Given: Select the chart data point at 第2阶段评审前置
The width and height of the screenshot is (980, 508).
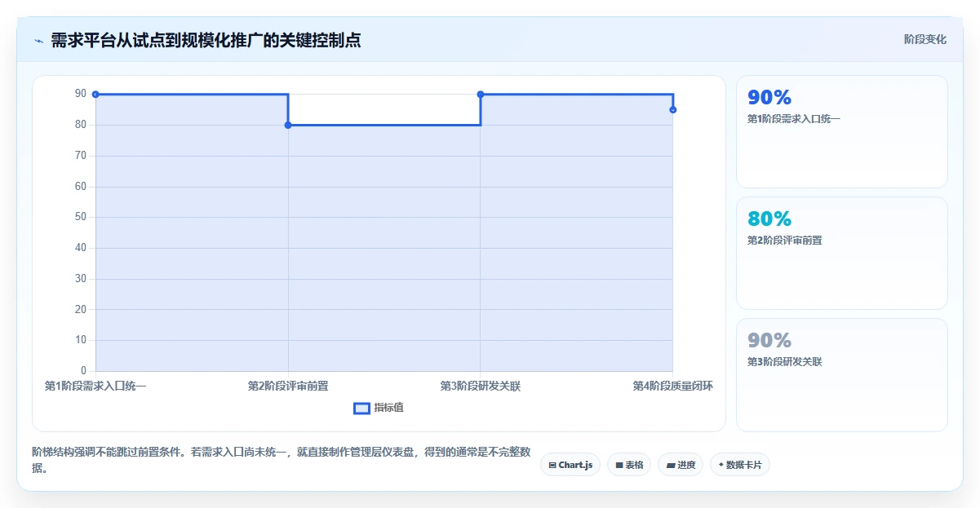Looking at the screenshot, I should pos(288,125).
